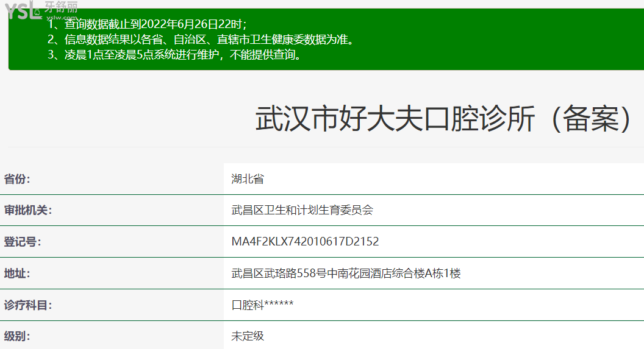The width and height of the screenshot is (644, 349).
Task: Click the 诊疗科目 row label
Action: (x=28, y=305)
